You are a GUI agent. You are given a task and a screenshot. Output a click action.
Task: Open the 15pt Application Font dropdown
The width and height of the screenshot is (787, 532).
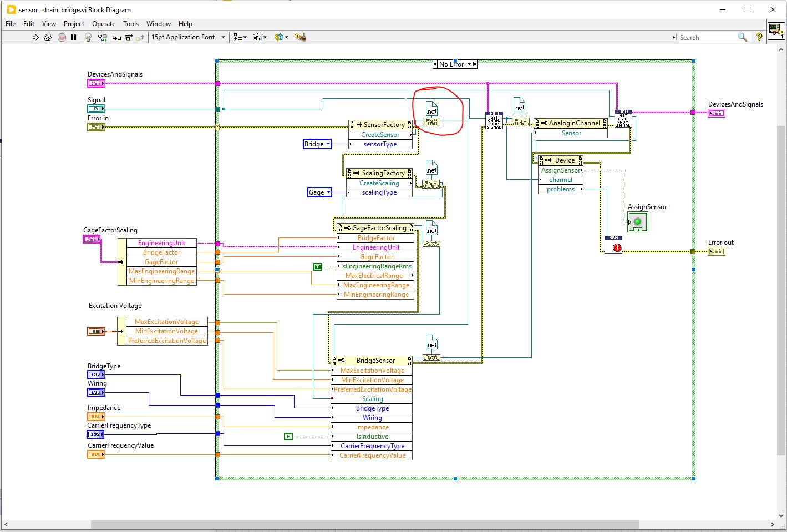tap(189, 37)
